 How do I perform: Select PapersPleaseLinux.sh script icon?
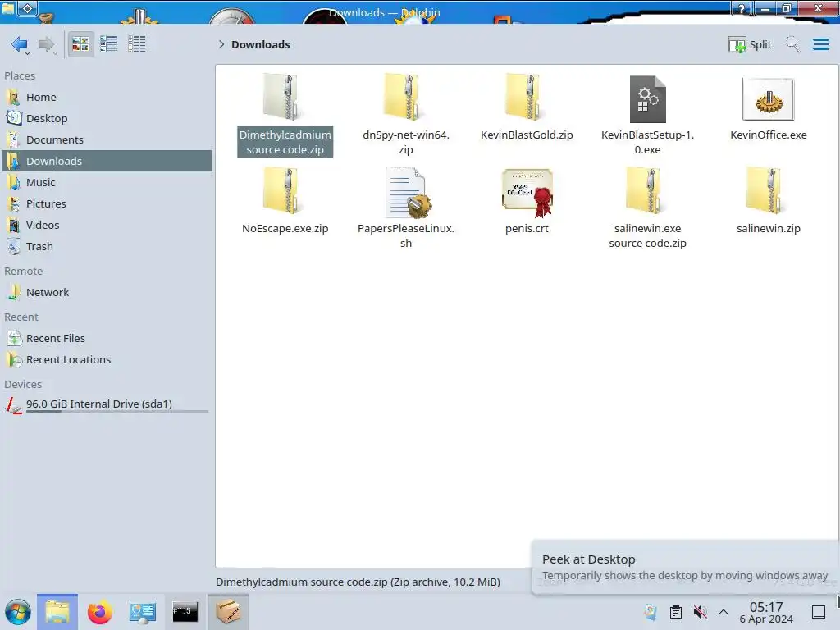407,192
